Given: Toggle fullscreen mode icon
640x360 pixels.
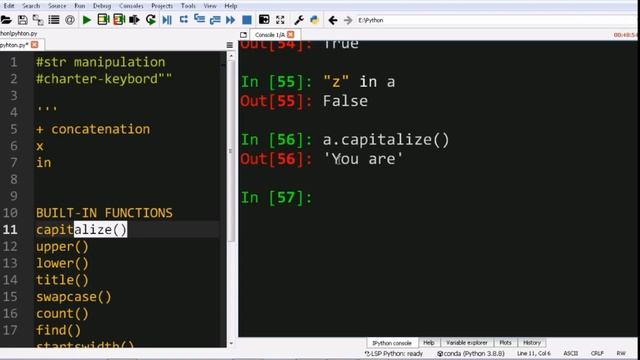Looking at the screenshot, I should (x=280, y=20).
